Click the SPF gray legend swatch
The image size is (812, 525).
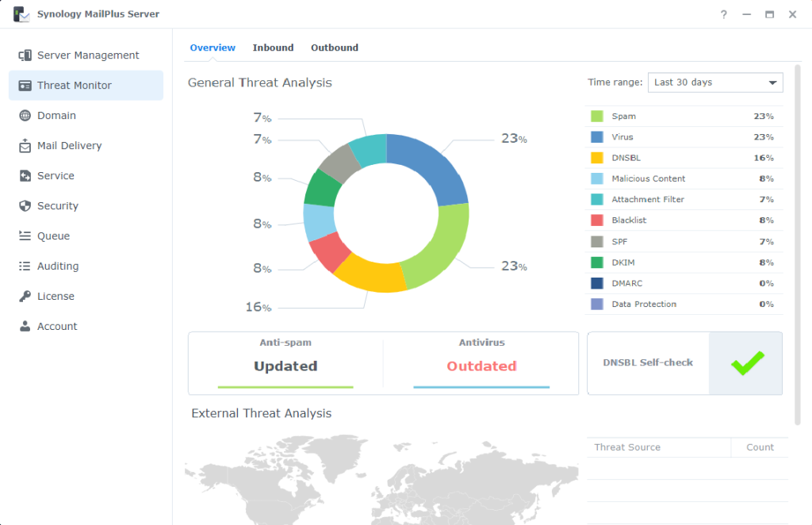click(596, 241)
